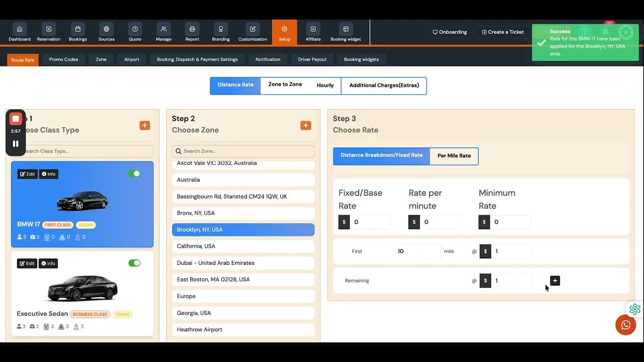Click the First mile price input

point(511,251)
